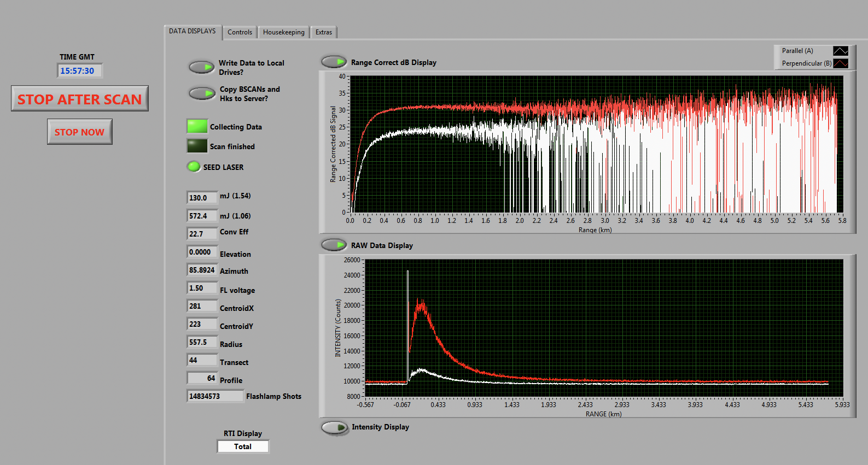Open the RTI Display Total selector

(x=243, y=446)
